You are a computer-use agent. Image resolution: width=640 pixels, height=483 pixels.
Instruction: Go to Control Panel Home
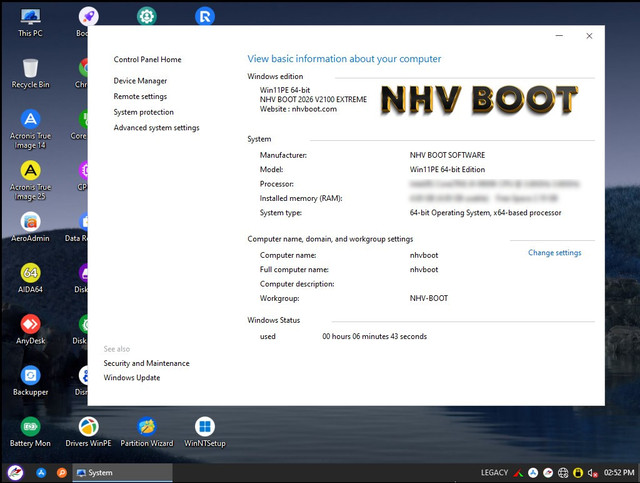pos(147,60)
